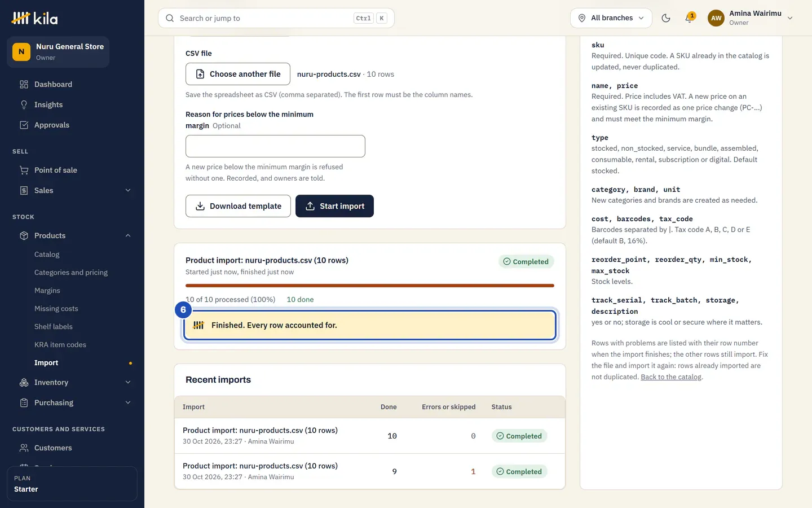Click Choose another file button
This screenshot has height=508, width=812.
(238, 74)
